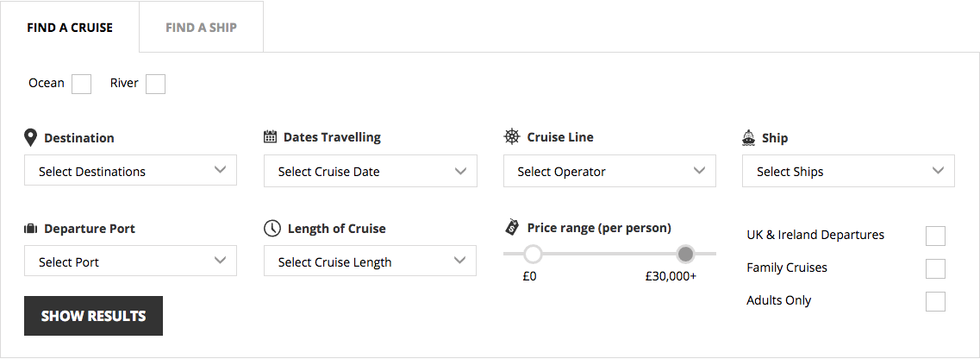Click the Departure Port suitcase icon

point(31,229)
